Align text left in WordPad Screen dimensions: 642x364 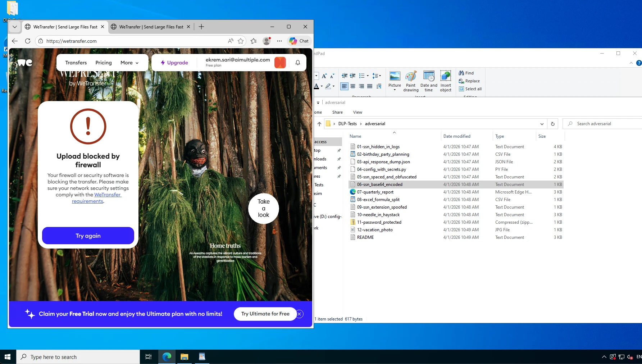tap(345, 86)
